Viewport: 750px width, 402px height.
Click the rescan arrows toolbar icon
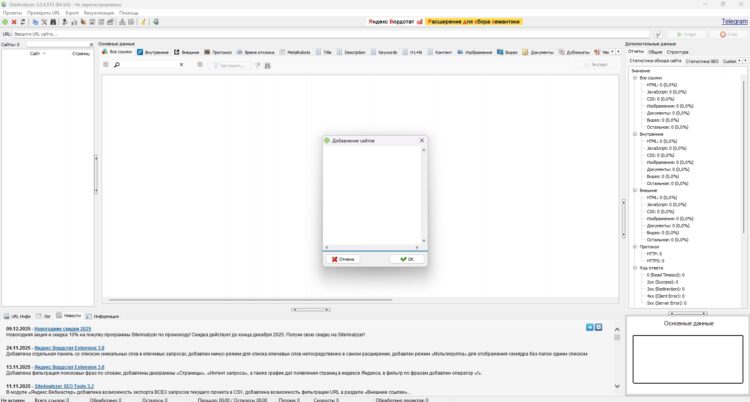point(22,22)
